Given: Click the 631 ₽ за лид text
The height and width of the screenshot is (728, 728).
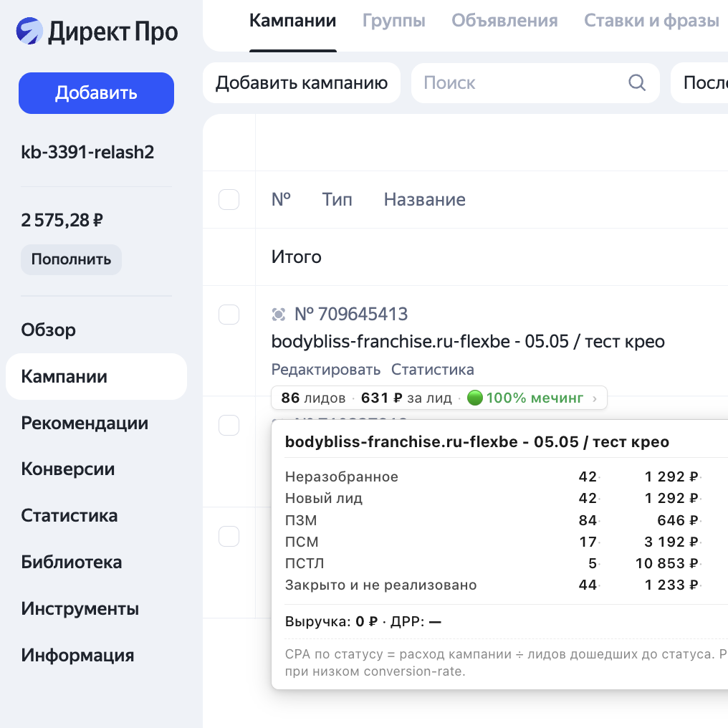Looking at the screenshot, I should pyautogui.click(x=406, y=398).
